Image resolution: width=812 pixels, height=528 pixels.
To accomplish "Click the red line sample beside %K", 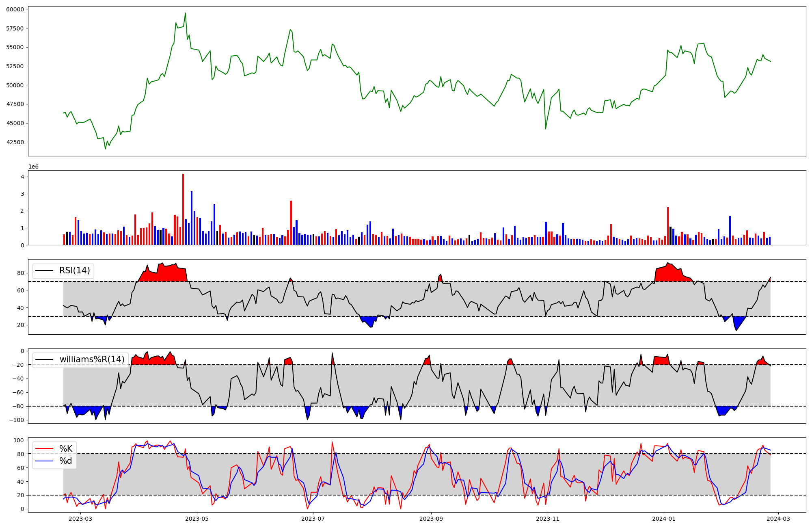I will [x=44, y=449].
